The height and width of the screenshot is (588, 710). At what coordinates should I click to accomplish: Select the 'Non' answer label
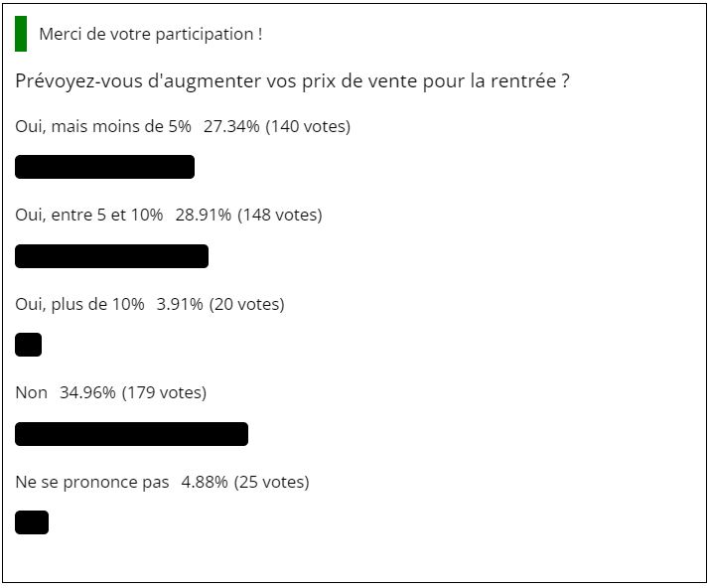[31, 392]
